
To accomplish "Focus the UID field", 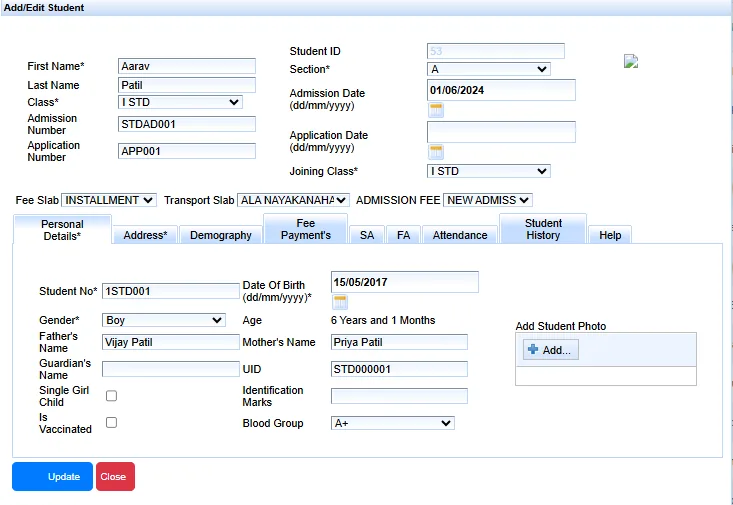I will pyautogui.click(x=399, y=369).
